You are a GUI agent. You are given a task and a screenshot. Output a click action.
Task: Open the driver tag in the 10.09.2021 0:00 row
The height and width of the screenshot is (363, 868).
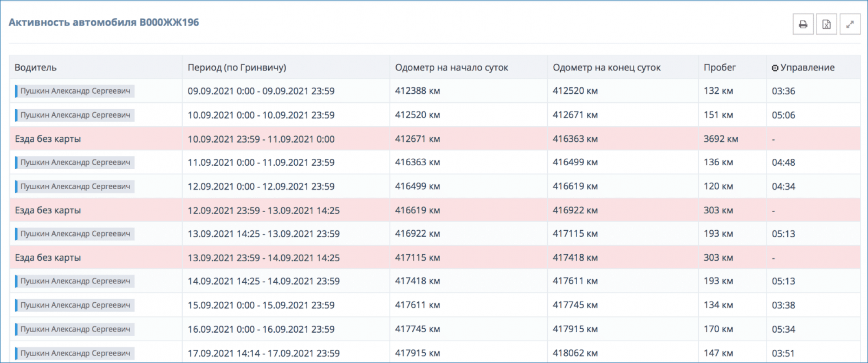click(x=75, y=115)
